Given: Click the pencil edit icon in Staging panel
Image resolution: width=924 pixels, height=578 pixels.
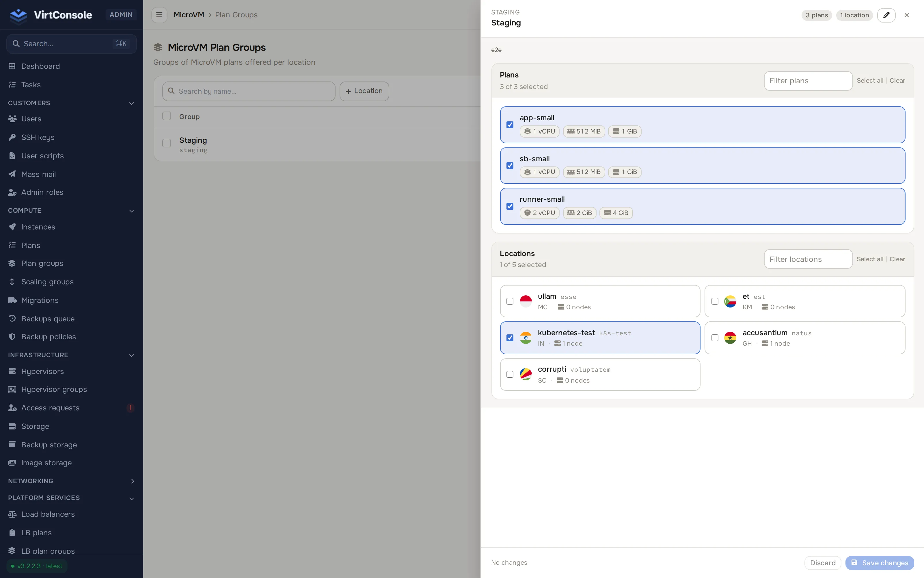Looking at the screenshot, I should point(886,15).
